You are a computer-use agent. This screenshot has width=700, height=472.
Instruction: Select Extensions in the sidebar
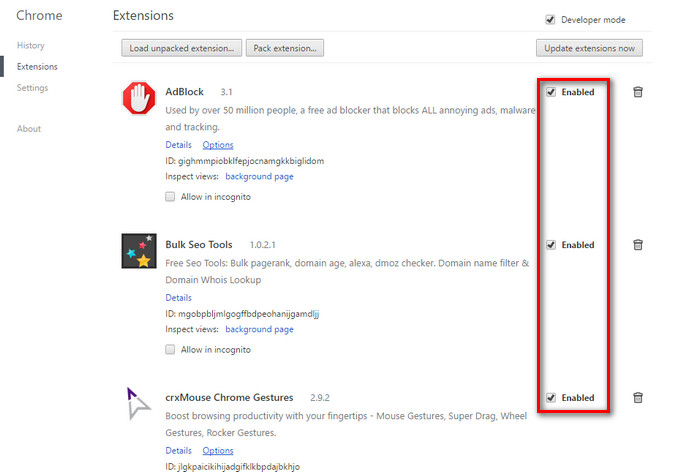pos(38,67)
